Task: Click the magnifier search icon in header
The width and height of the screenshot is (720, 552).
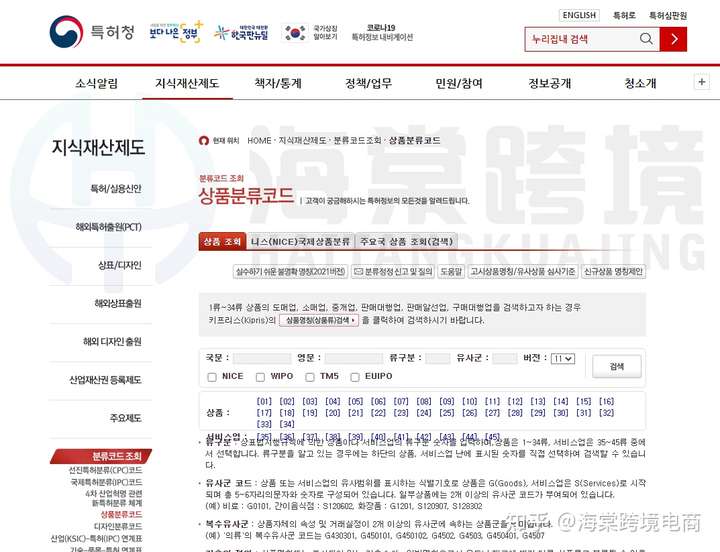Action: [x=646, y=39]
